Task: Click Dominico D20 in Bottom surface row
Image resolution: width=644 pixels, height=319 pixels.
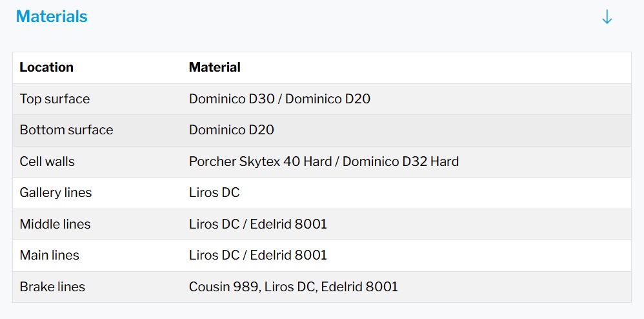Action: click(231, 130)
